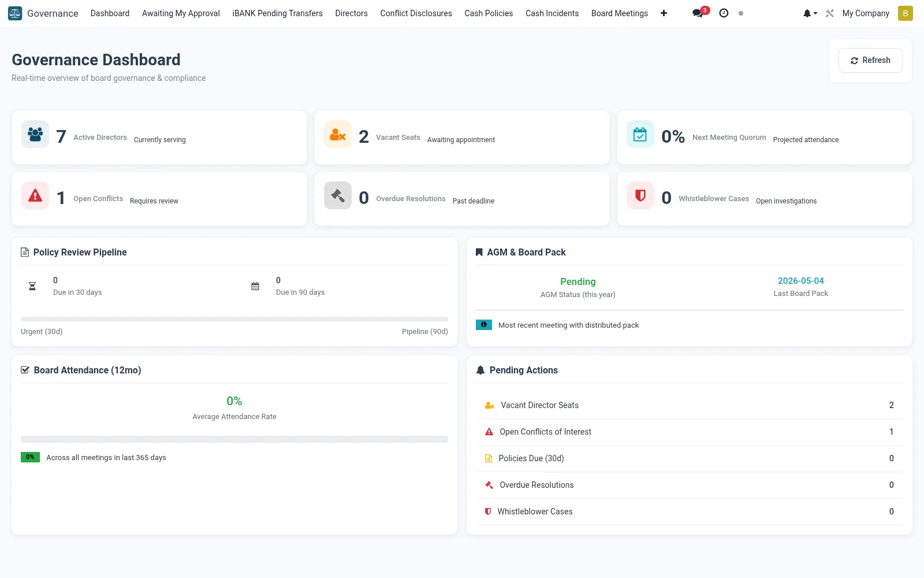Click the Active Directors people icon
Screen dimensions: 924x578
pyautogui.click(x=35, y=134)
